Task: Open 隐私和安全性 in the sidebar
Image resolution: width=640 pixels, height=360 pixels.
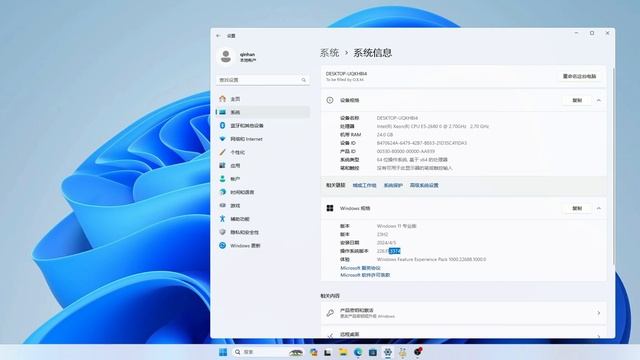Action: click(262, 232)
